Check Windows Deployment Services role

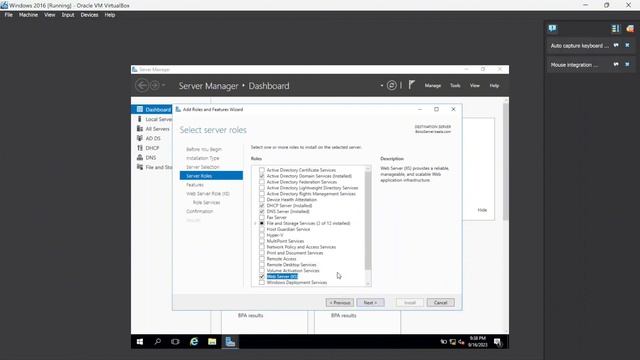coord(262,282)
